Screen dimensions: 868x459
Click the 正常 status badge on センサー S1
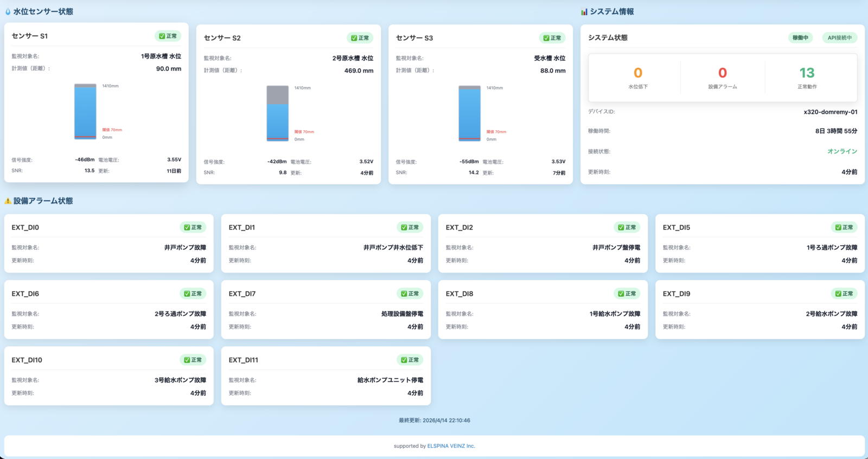pos(168,36)
